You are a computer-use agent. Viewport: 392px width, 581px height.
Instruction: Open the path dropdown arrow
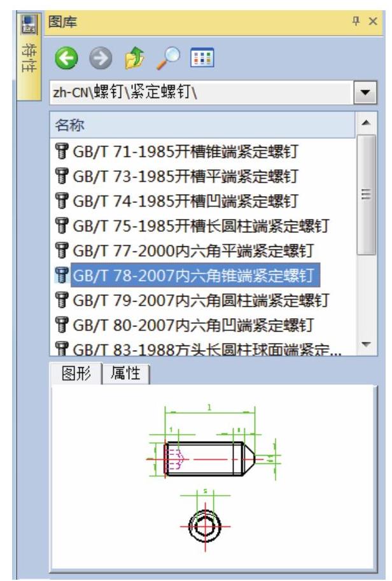(x=365, y=92)
